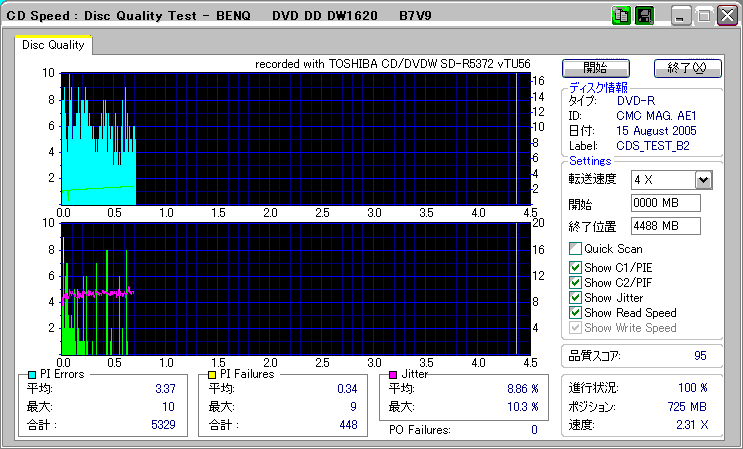Click the 開始 (Start) button

pos(596,68)
